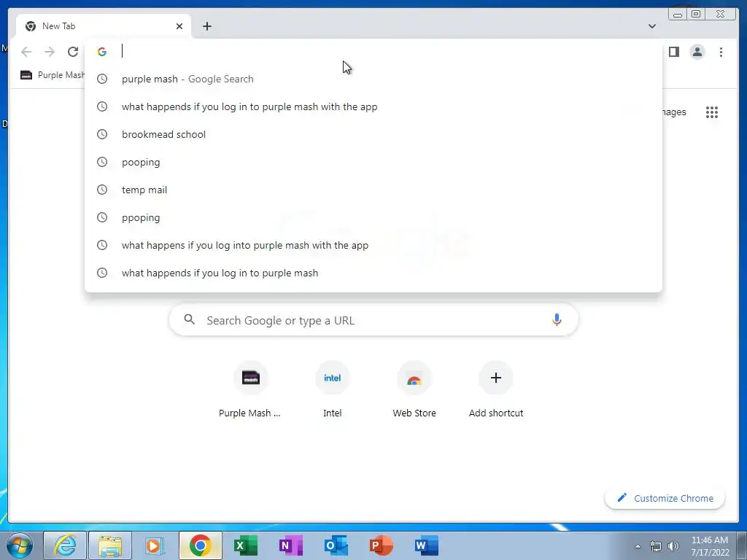
Task: Select the 'pooping' suggestion
Action: (x=373, y=162)
